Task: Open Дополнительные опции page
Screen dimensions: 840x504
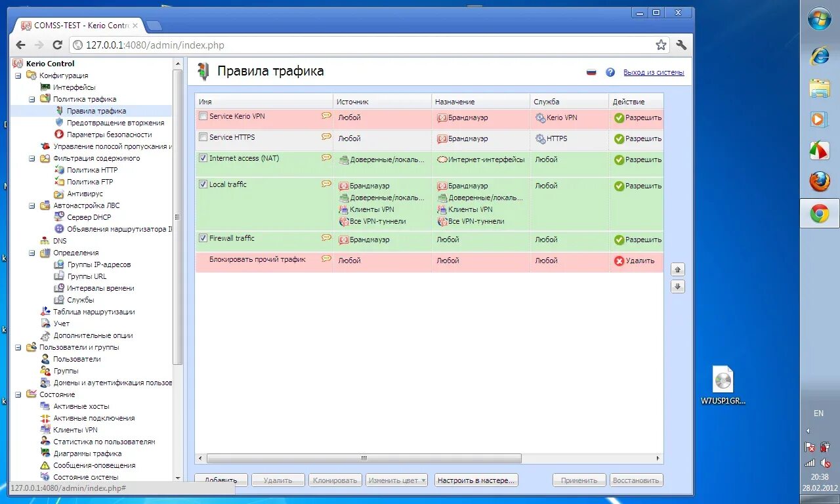Action: 93,335
